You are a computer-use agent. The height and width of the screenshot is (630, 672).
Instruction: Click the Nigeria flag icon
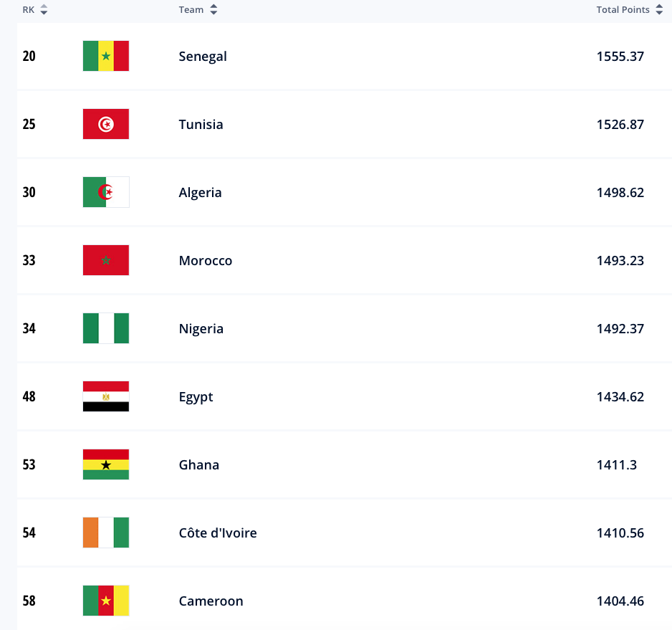[106, 328]
